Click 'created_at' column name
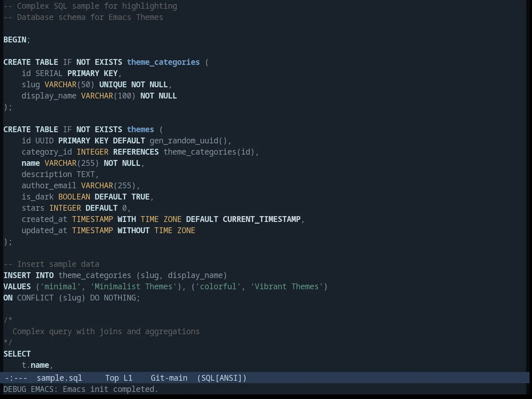Image resolution: width=532 pixels, height=399 pixels. click(x=44, y=219)
